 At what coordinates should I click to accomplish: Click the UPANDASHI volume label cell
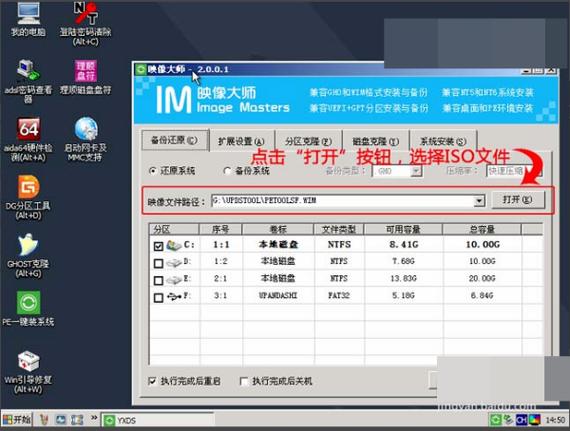278,296
